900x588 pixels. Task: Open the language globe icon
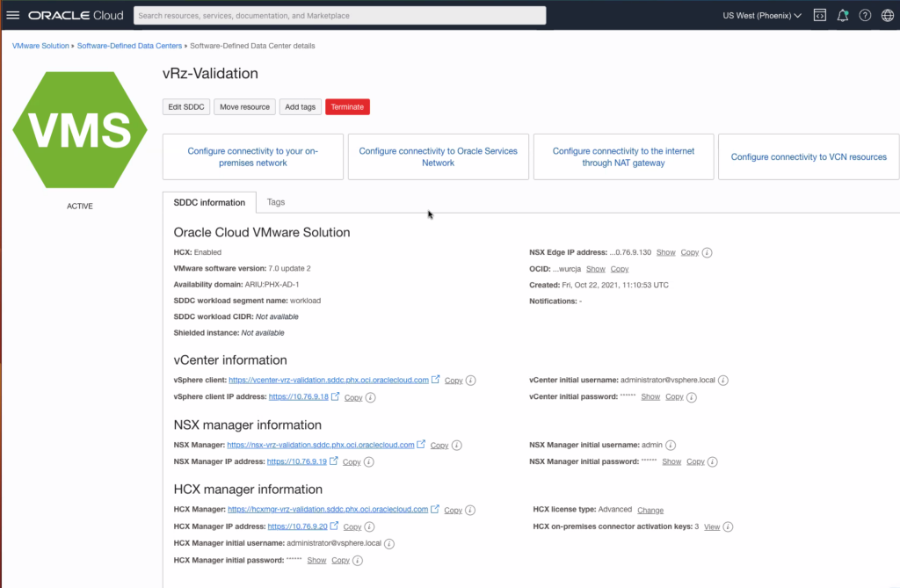[x=887, y=16]
